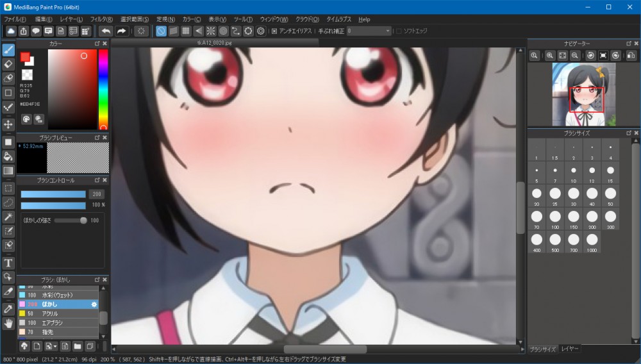Viewport: 641px width, 364px height.
Task: Click the Redo arrow button
Action: click(x=121, y=31)
